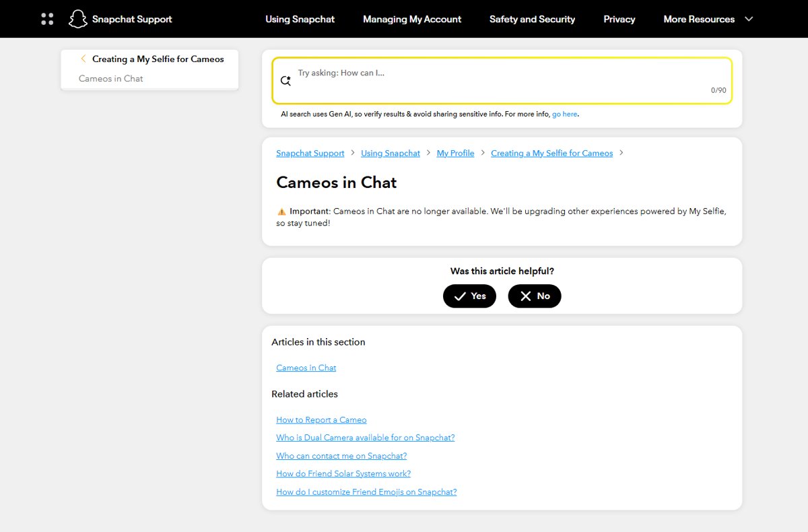808x532 pixels.
Task: Click the Was this article helpful text
Action: pyautogui.click(x=502, y=271)
